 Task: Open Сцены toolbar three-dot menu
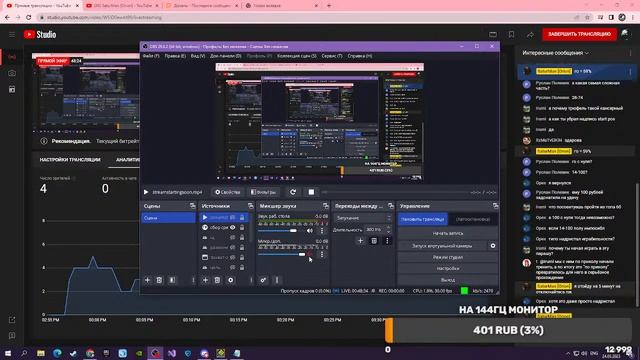pyautogui.click(x=193, y=280)
